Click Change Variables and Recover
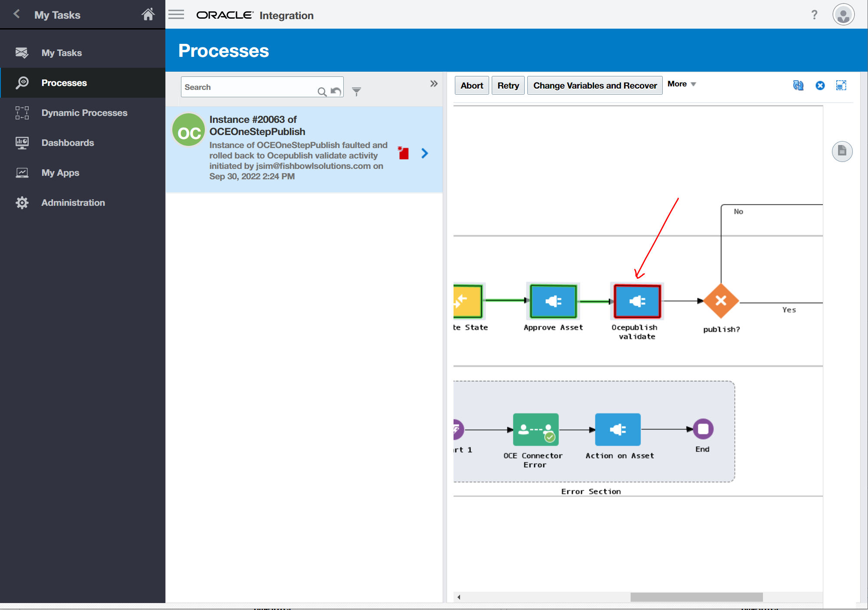Image resolution: width=868 pixels, height=610 pixels. (595, 86)
